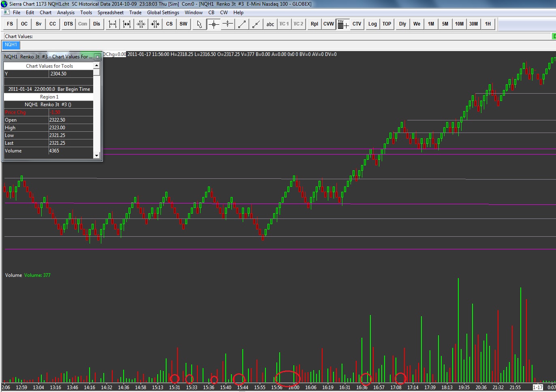Open the Edit menu
Viewport: 556px width, 392px height.
tap(30, 13)
